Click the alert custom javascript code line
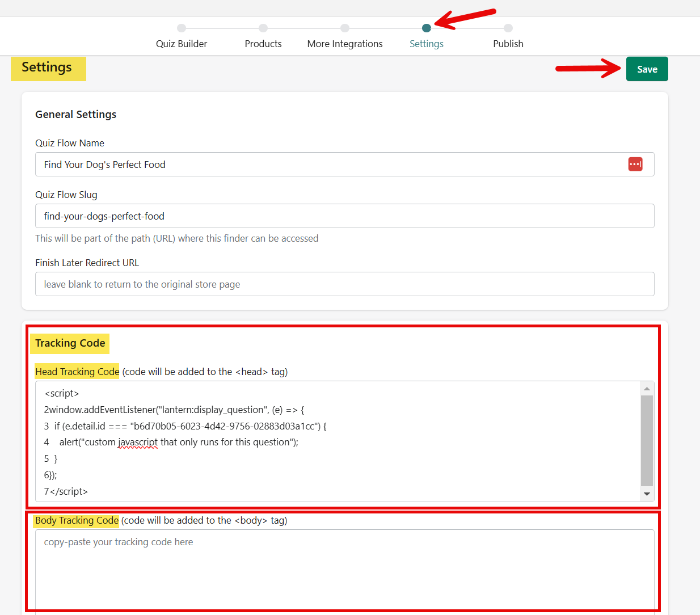Screen dimensions: 700x615 point(171,442)
